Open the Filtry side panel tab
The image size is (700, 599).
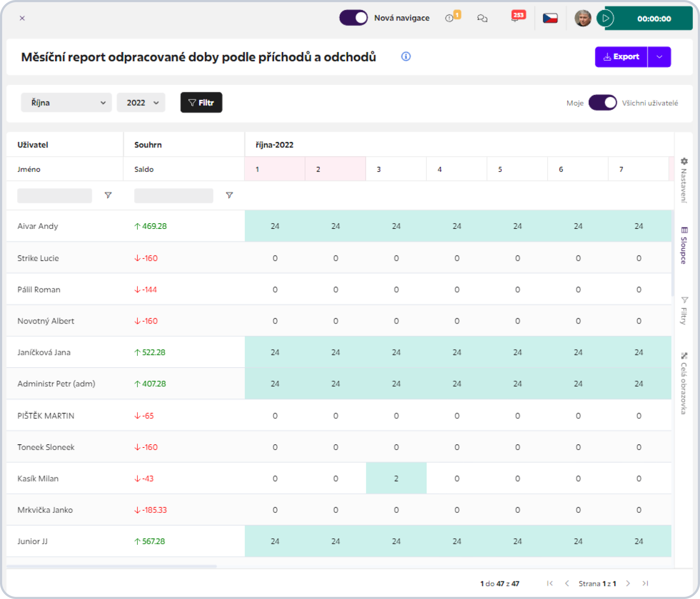684,311
